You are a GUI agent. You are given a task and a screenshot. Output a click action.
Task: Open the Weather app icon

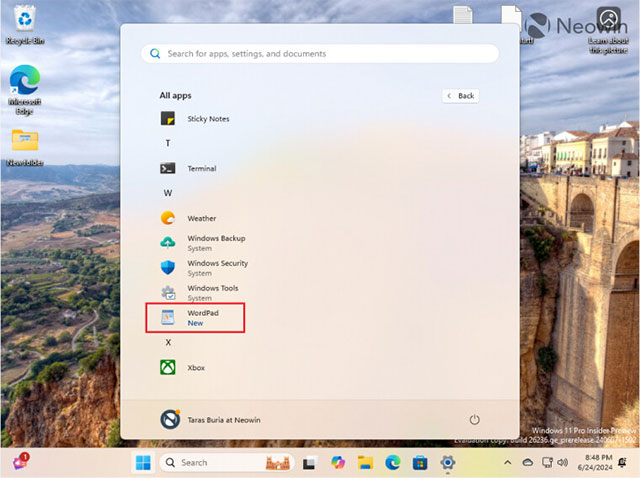coord(168,218)
